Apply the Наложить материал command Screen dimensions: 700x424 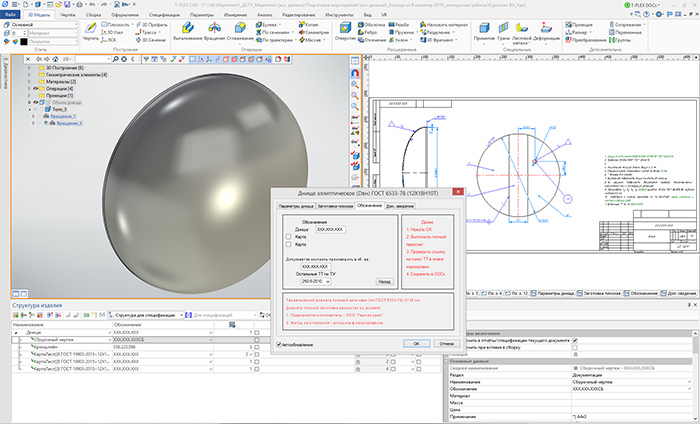click(x=444, y=25)
